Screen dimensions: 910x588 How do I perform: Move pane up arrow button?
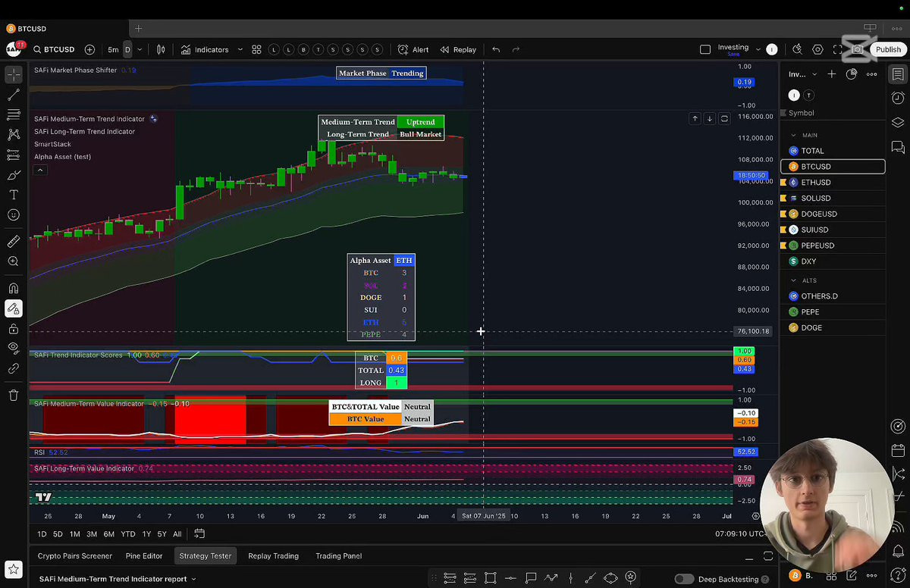[x=695, y=118]
